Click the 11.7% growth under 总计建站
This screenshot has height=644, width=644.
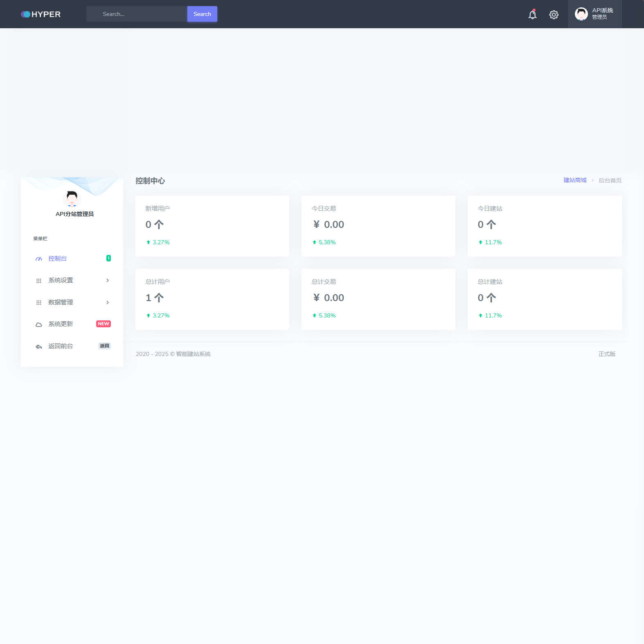(490, 315)
